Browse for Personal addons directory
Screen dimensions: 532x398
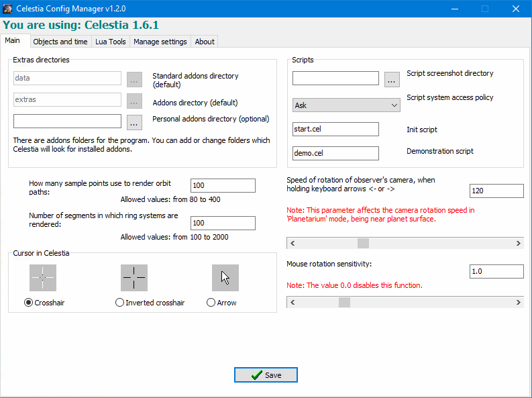pos(134,123)
